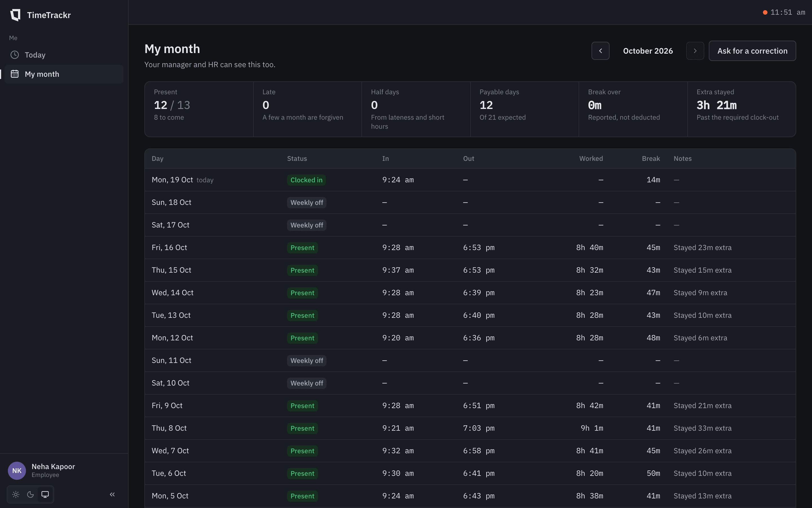
Task: Click the 6:39 pm clock-out time
Action: pyautogui.click(x=479, y=293)
